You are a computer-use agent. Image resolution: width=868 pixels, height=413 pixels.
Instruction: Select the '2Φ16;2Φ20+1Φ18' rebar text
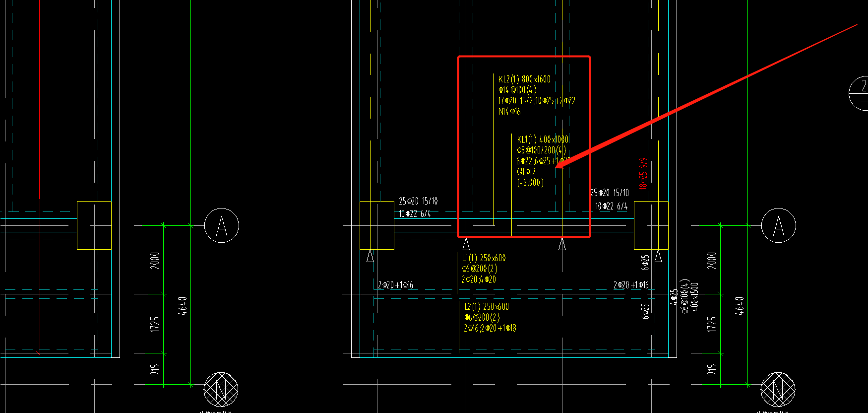coord(490,328)
